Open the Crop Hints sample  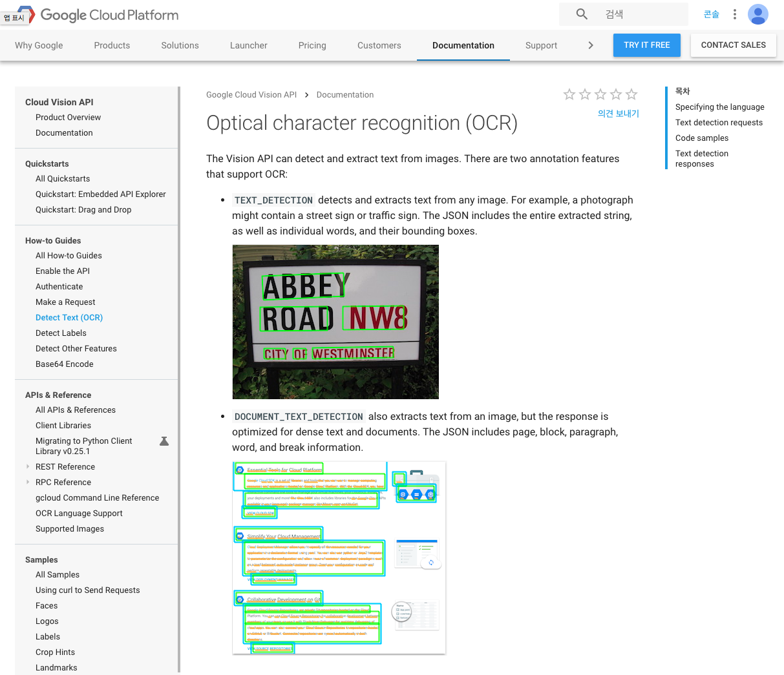(55, 652)
